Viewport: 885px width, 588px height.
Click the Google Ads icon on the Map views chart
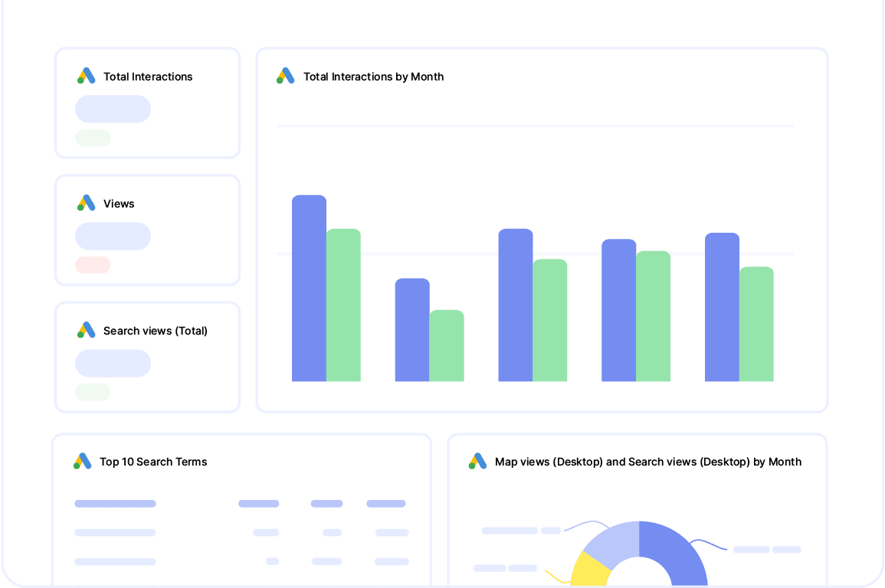(477, 461)
